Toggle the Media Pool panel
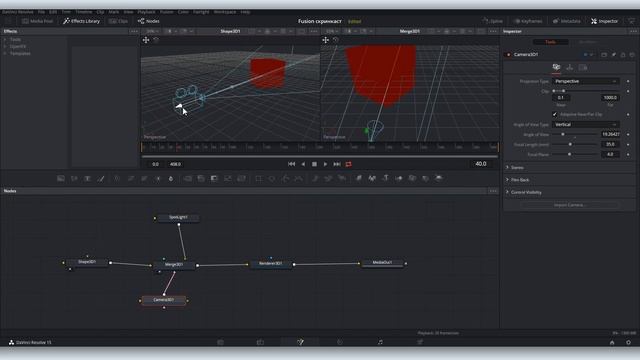The width and height of the screenshot is (640, 360). [x=38, y=21]
